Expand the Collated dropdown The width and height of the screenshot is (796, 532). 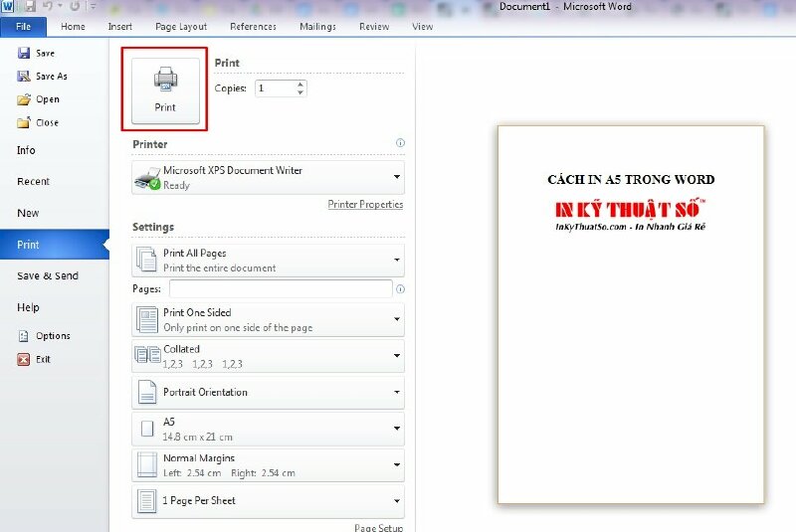coord(268,356)
